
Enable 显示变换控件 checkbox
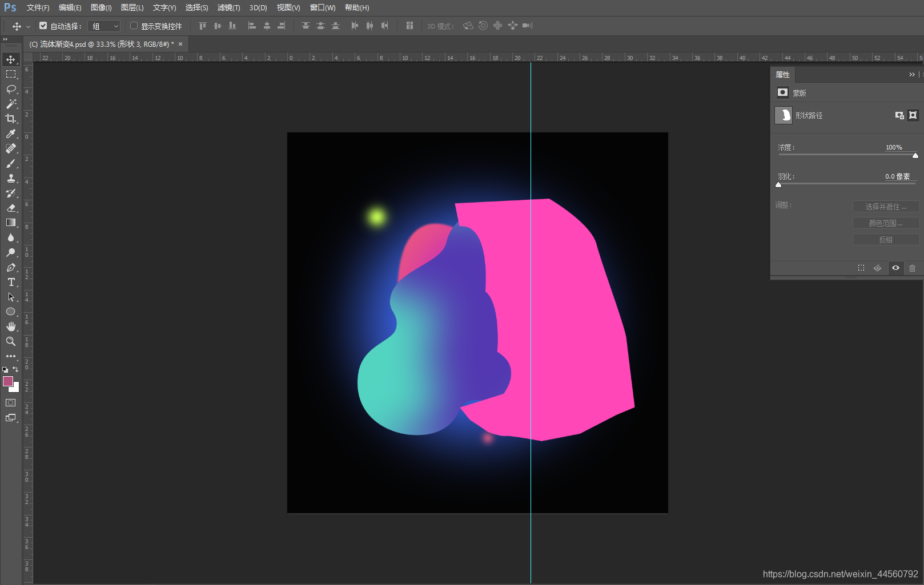(x=134, y=26)
